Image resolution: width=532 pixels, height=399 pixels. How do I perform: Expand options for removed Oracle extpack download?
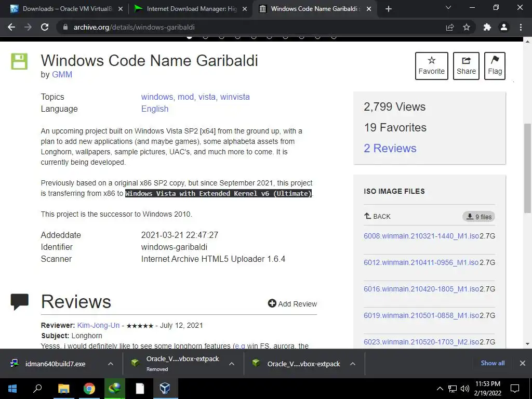(x=232, y=364)
